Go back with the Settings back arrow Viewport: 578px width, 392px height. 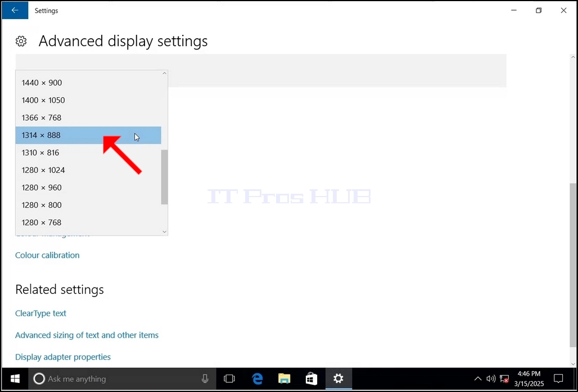(x=15, y=10)
